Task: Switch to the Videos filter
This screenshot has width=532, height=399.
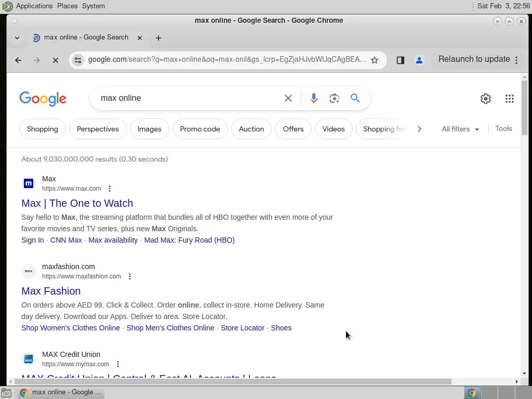Action: click(x=334, y=129)
